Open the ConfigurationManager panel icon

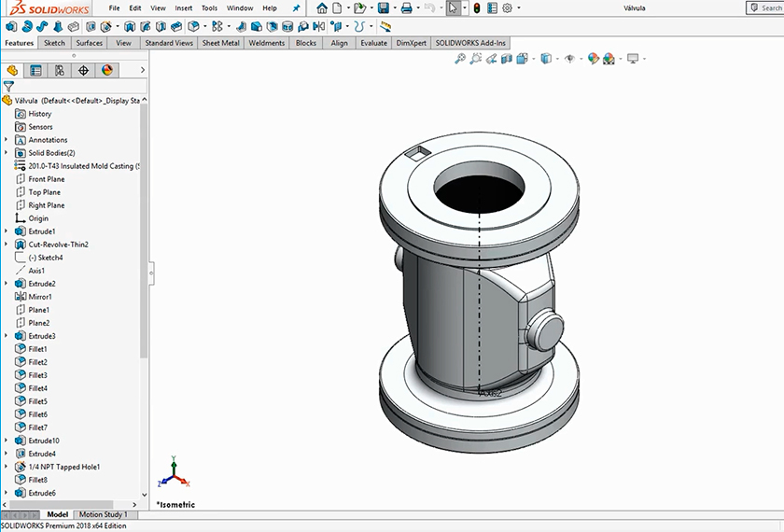pos(60,70)
